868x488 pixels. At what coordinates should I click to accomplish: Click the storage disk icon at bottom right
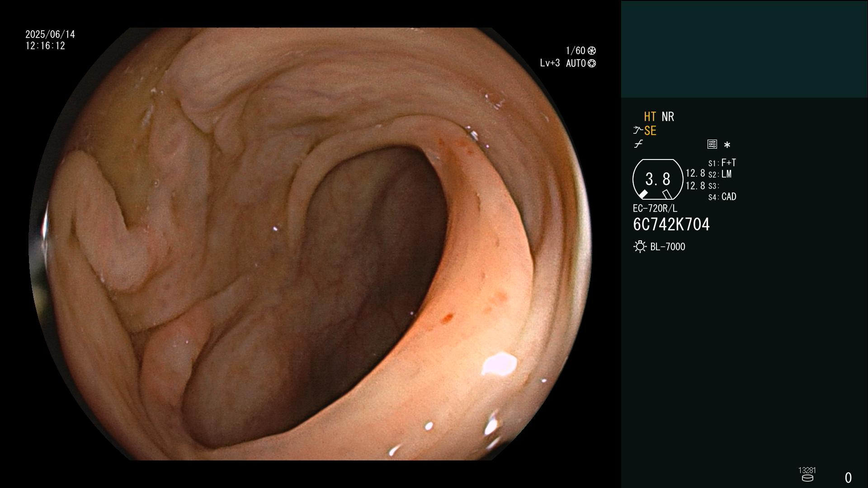807,478
